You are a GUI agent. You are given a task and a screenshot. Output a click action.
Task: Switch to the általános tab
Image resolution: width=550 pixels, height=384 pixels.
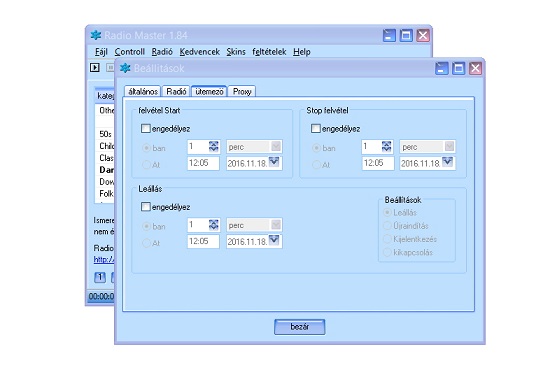point(143,92)
